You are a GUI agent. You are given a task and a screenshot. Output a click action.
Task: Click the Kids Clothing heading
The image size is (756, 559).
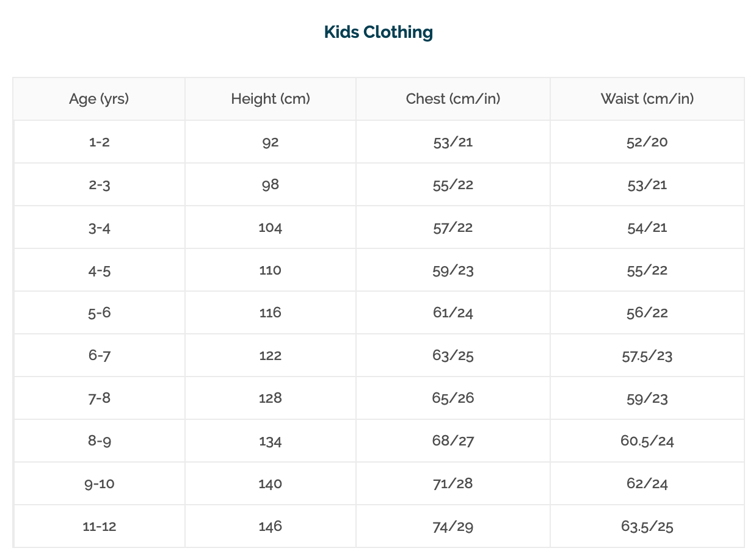[x=378, y=32]
